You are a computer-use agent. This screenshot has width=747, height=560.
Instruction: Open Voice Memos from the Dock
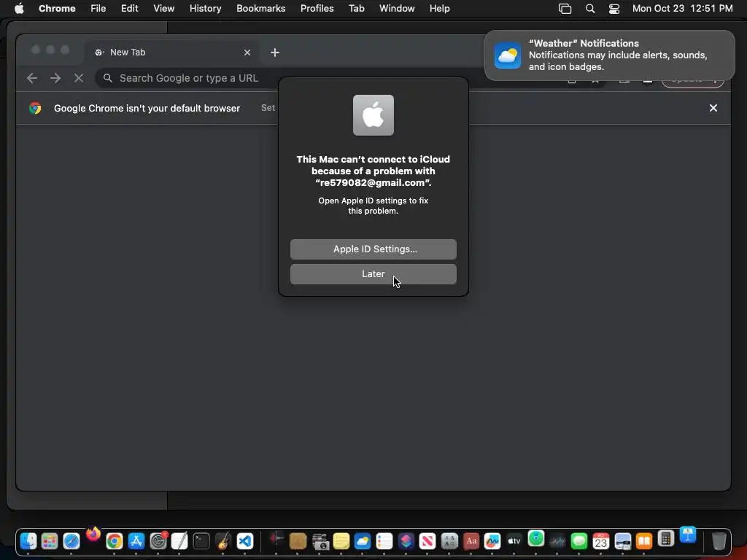pyautogui.click(x=276, y=540)
